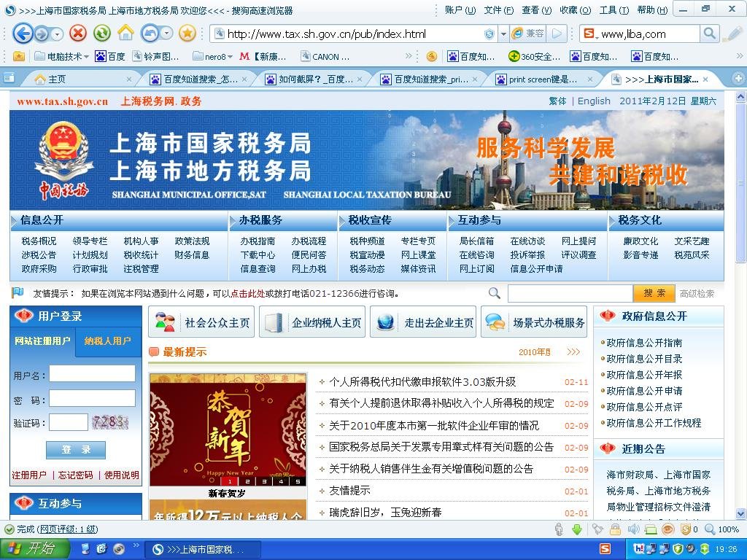The image size is (747, 560).
Task: Open the address bar history dropdown
Action: click(502, 34)
